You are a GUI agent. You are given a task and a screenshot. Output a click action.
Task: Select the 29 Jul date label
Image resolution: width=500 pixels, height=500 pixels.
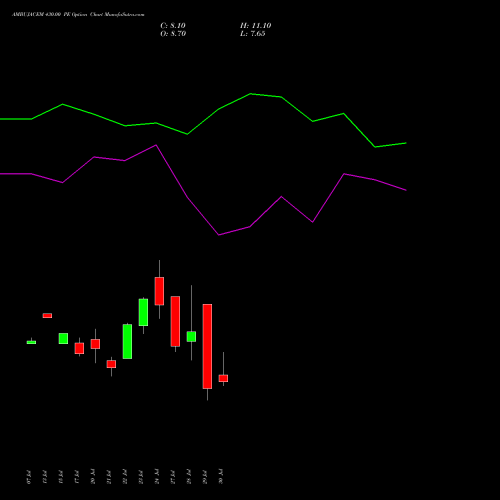205,477
